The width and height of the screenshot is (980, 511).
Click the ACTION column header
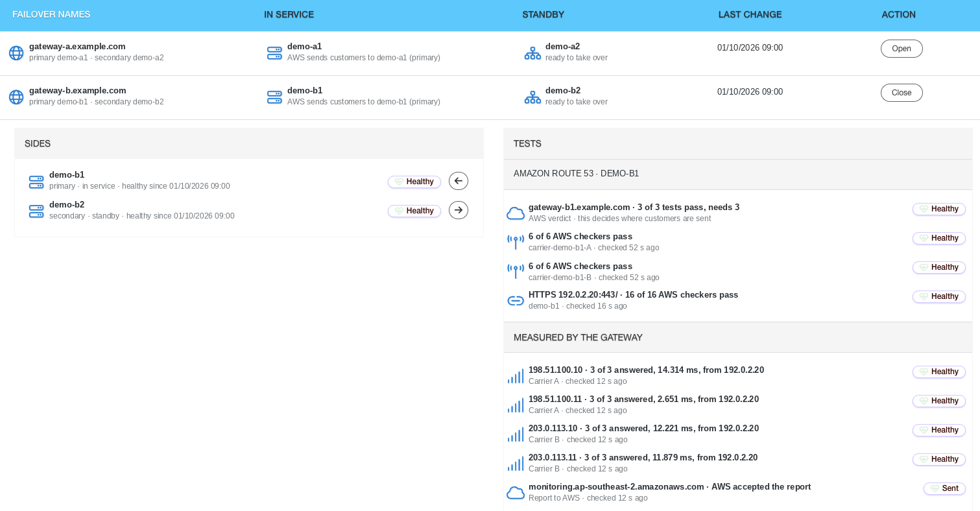(898, 14)
